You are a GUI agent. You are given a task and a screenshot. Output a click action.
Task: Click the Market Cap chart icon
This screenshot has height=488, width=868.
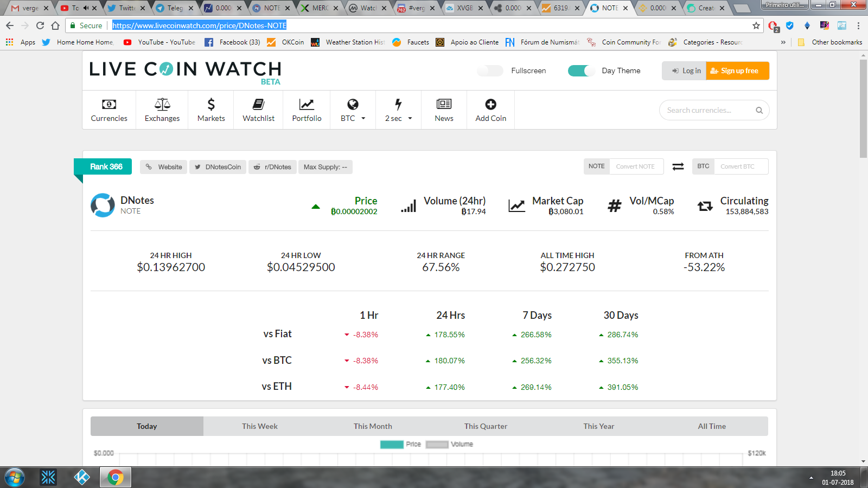[x=516, y=206]
